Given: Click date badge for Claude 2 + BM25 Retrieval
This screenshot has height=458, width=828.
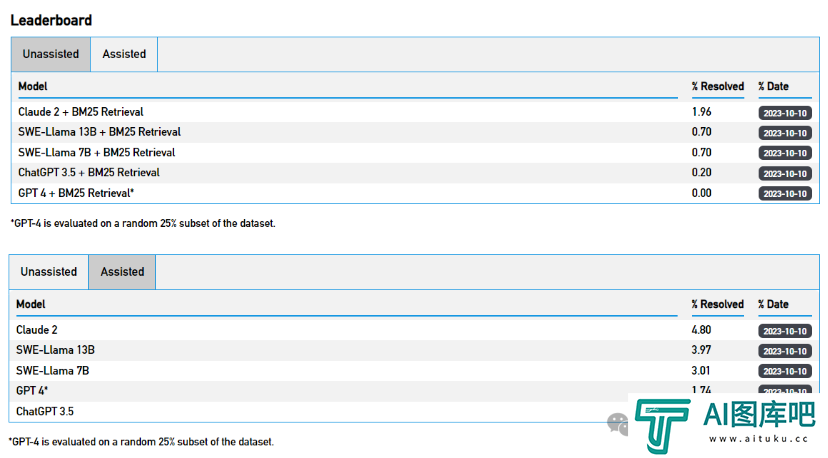Looking at the screenshot, I should (x=785, y=113).
